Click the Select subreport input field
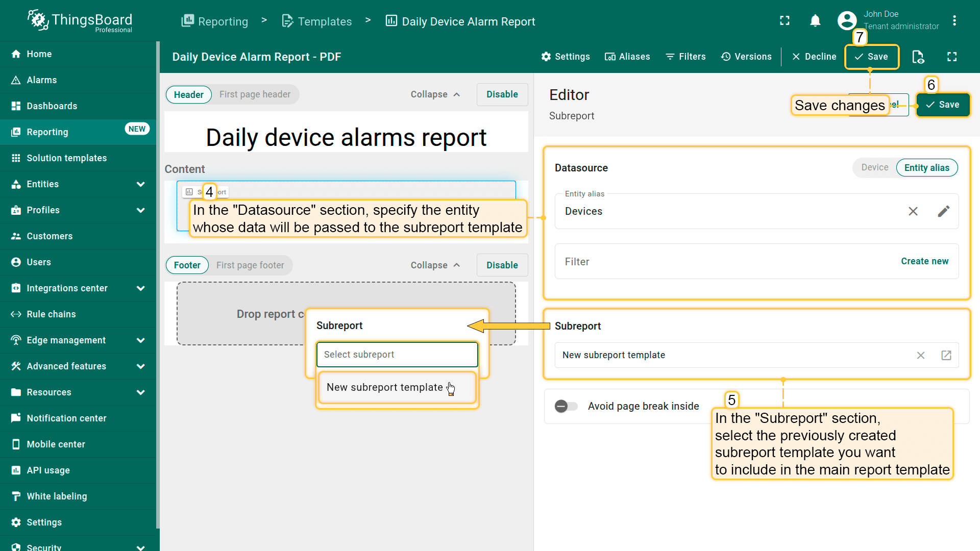 (397, 355)
